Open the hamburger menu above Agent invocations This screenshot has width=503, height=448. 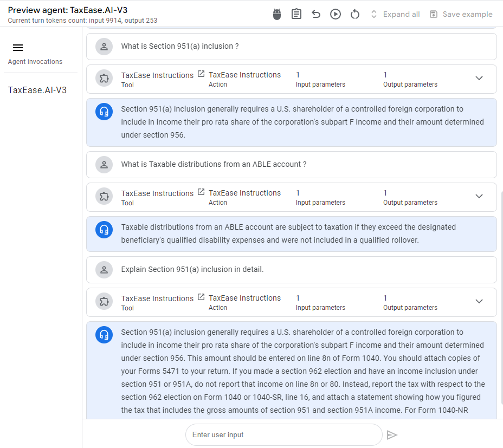point(18,48)
